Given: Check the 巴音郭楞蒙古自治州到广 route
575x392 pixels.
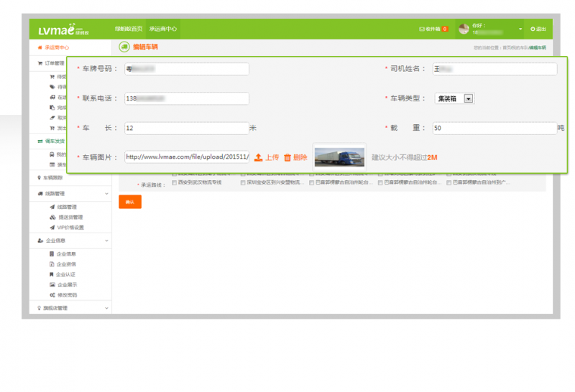Looking at the screenshot, I should pos(448,182).
